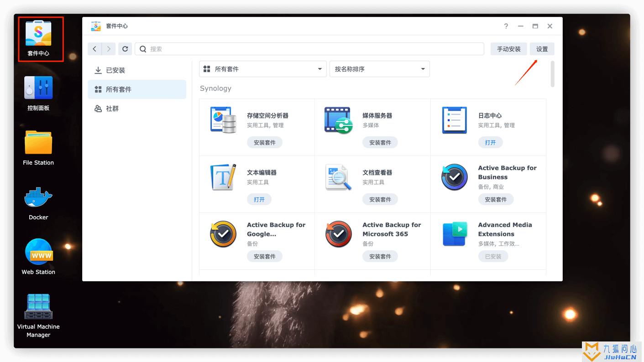This screenshot has width=644, height=362.
Task: Click the 日志中心 package icon
Action: pos(454,120)
